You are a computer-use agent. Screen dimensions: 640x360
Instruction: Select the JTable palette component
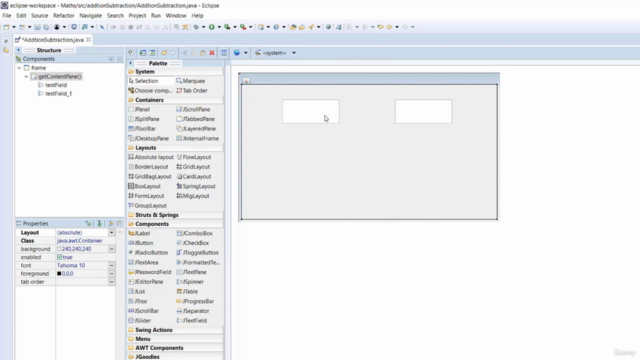point(187,291)
